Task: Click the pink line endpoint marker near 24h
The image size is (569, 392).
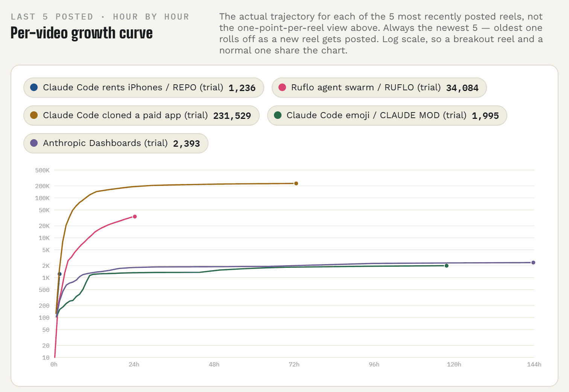Action: [x=135, y=217]
